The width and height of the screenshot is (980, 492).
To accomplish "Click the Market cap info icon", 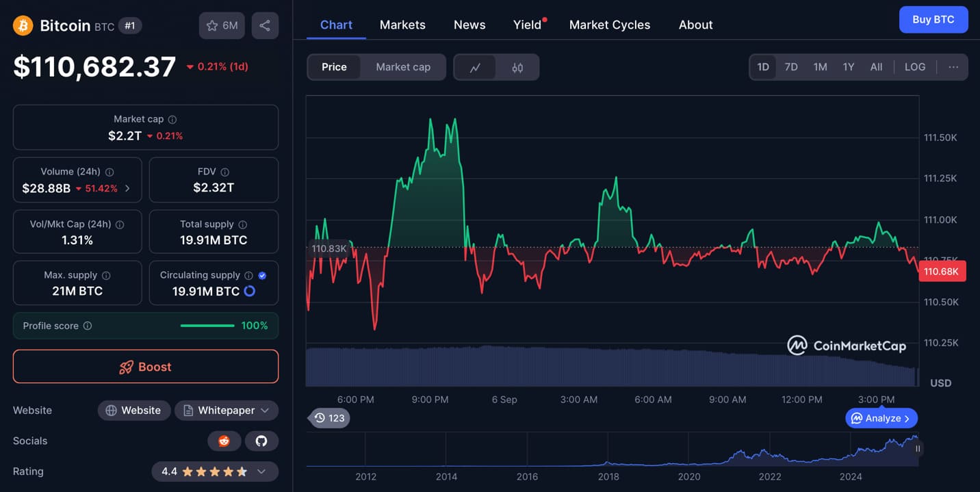I will click(x=172, y=119).
